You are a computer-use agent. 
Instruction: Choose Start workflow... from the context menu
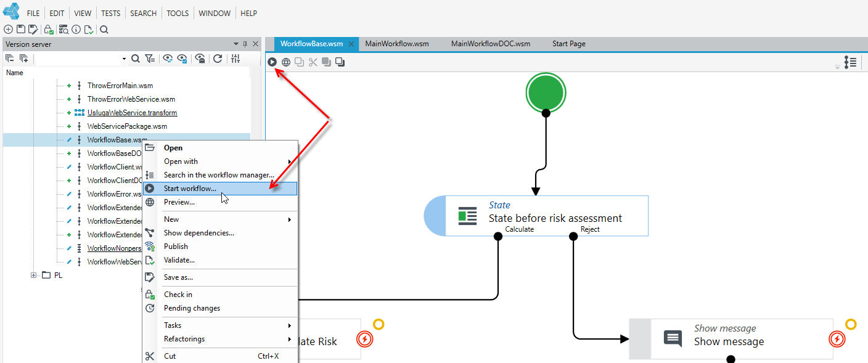tap(220, 189)
